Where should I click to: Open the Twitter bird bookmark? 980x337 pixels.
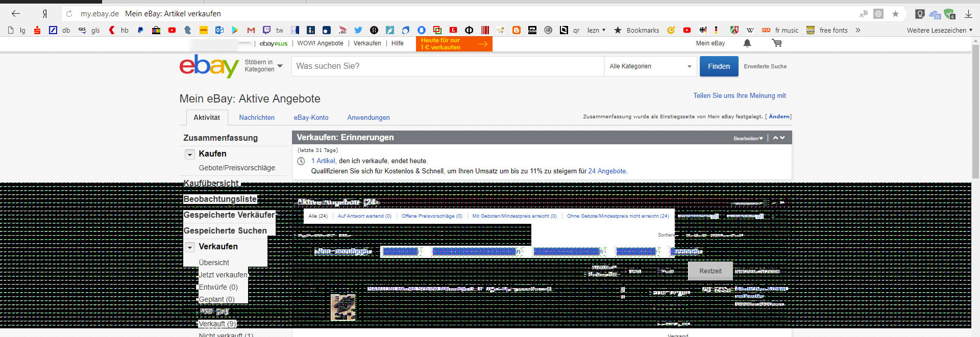click(358, 30)
